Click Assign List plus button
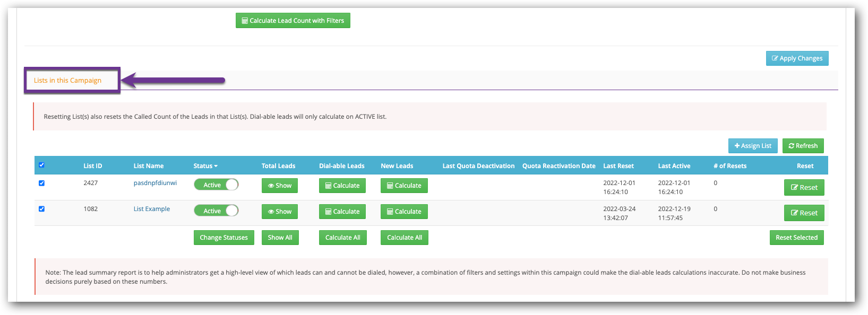Image resolution: width=868 pixels, height=315 pixels. 752,146
